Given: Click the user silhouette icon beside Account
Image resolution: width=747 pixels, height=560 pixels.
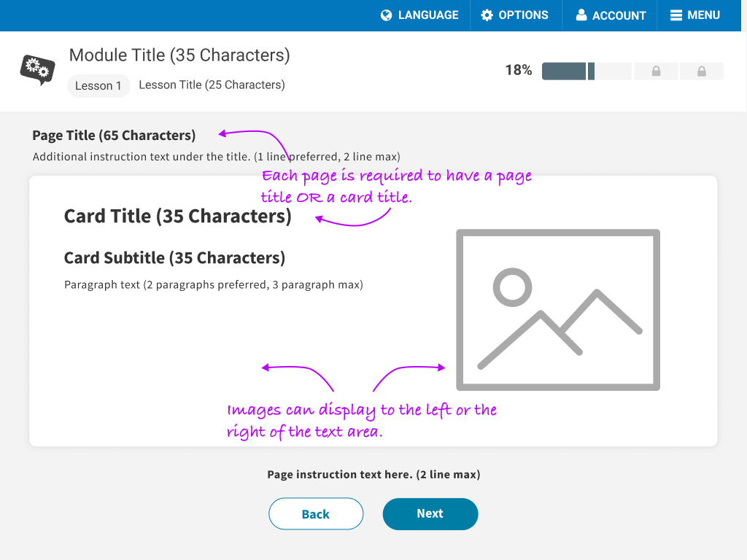Looking at the screenshot, I should 581,15.
